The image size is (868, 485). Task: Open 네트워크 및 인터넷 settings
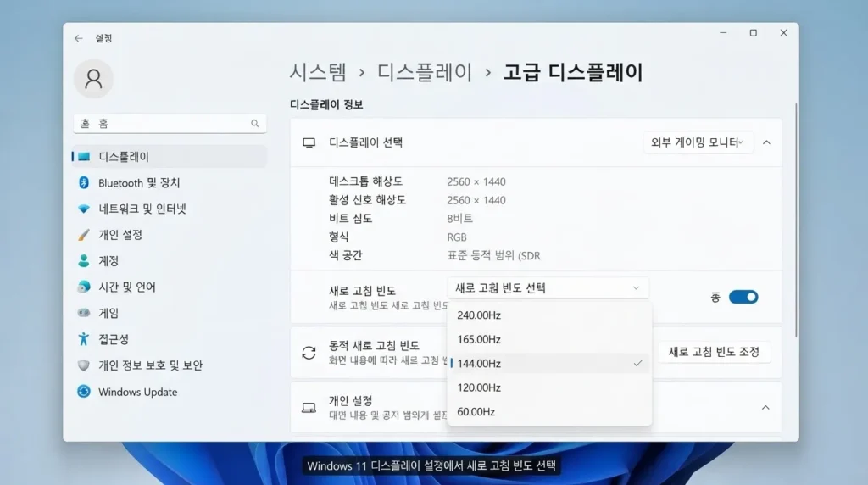tap(170, 209)
